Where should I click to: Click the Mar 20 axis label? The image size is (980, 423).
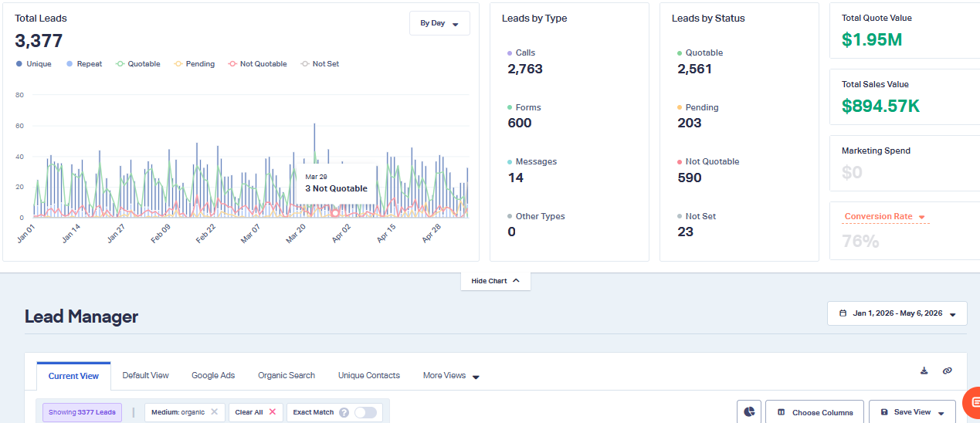(296, 234)
